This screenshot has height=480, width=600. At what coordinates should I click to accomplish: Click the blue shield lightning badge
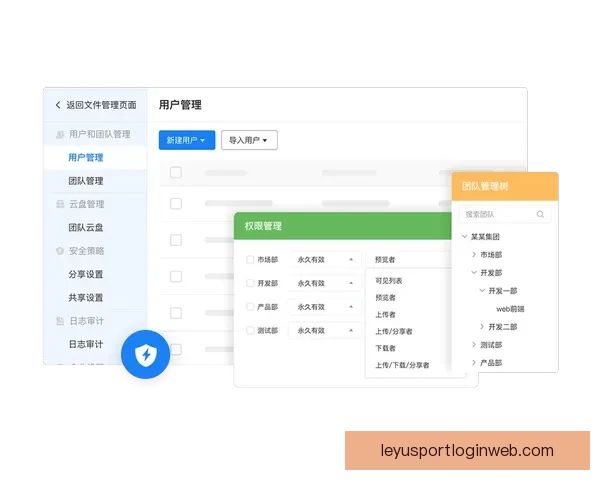145,354
